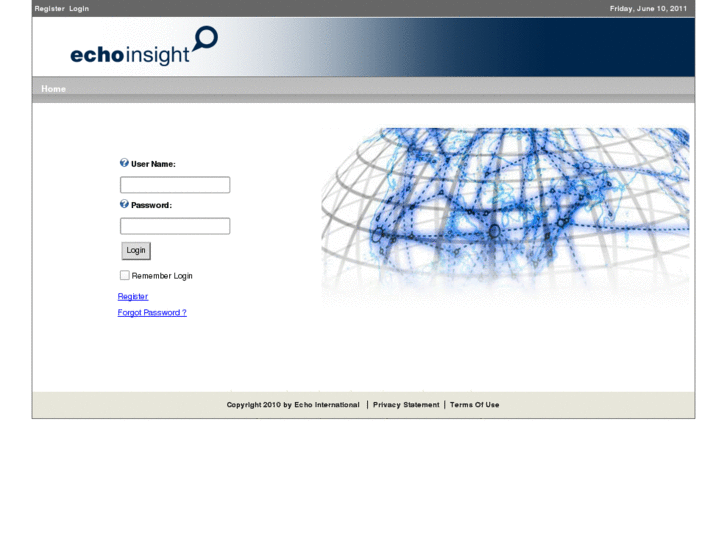
Task: Click the Login button under the password field
Action: 136,250
